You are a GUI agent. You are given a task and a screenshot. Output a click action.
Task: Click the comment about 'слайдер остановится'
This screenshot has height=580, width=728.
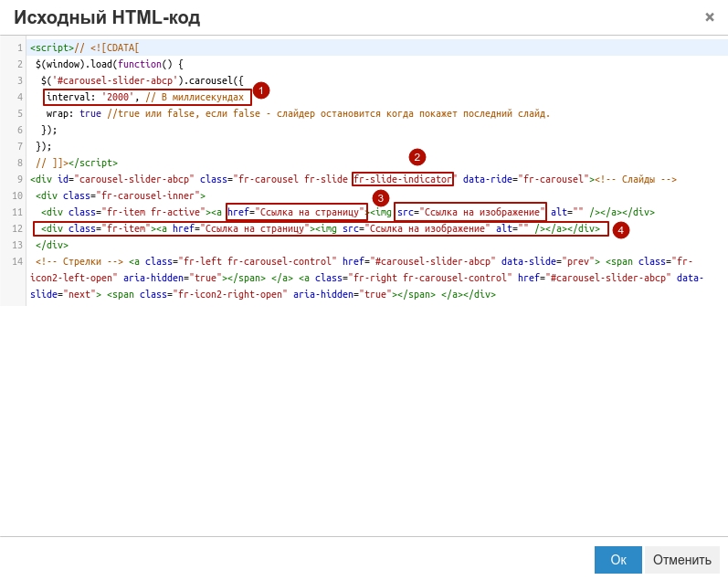point(328,114)
